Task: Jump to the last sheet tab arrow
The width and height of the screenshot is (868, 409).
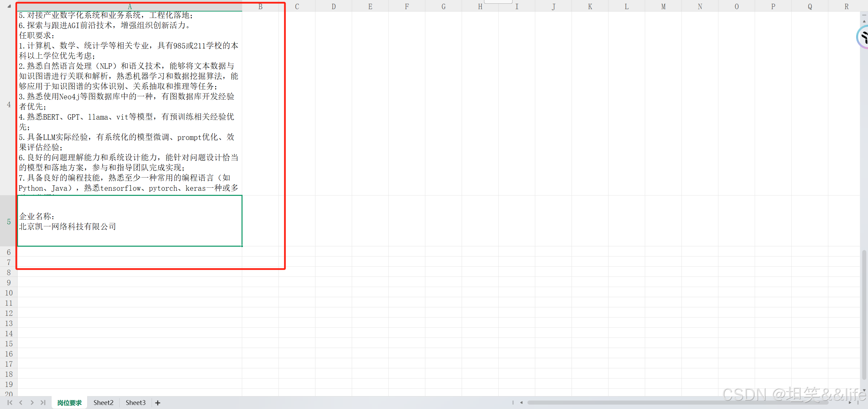Action: tap(43, 403)
